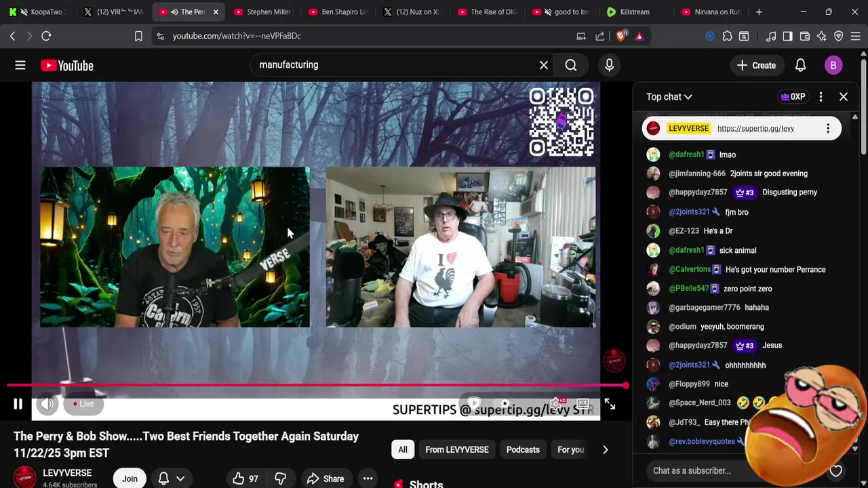Open the Brave Rewards triangle icon
868x488 pixels.
639,36
